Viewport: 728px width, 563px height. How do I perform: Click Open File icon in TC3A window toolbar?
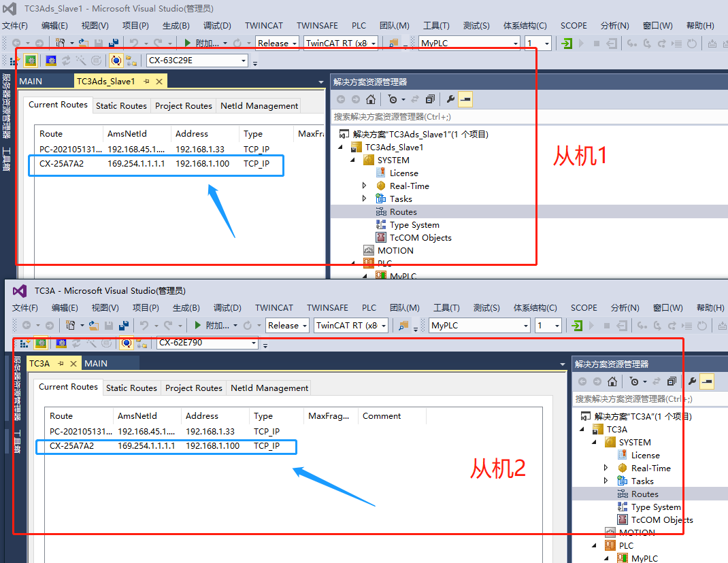click(94, 326)
